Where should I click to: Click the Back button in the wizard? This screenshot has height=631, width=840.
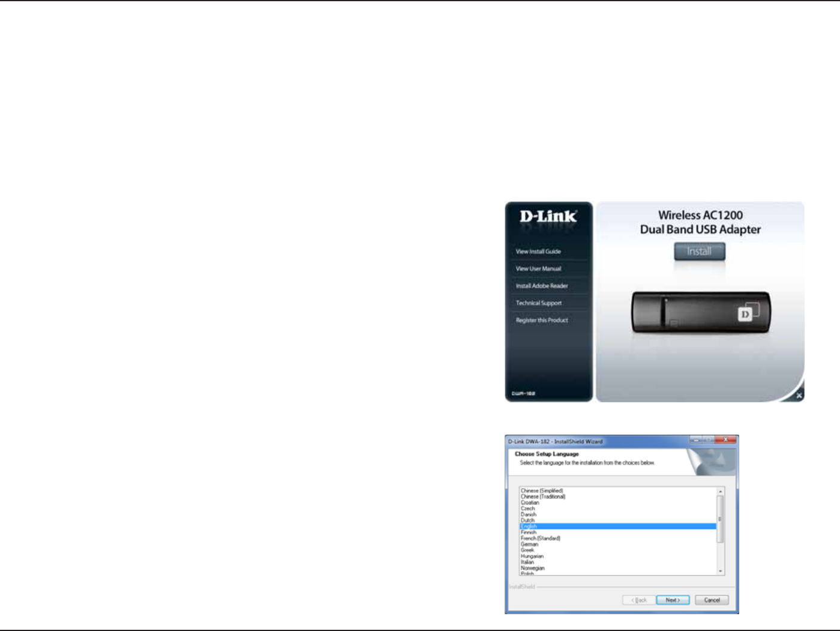[x=639, y=600]
